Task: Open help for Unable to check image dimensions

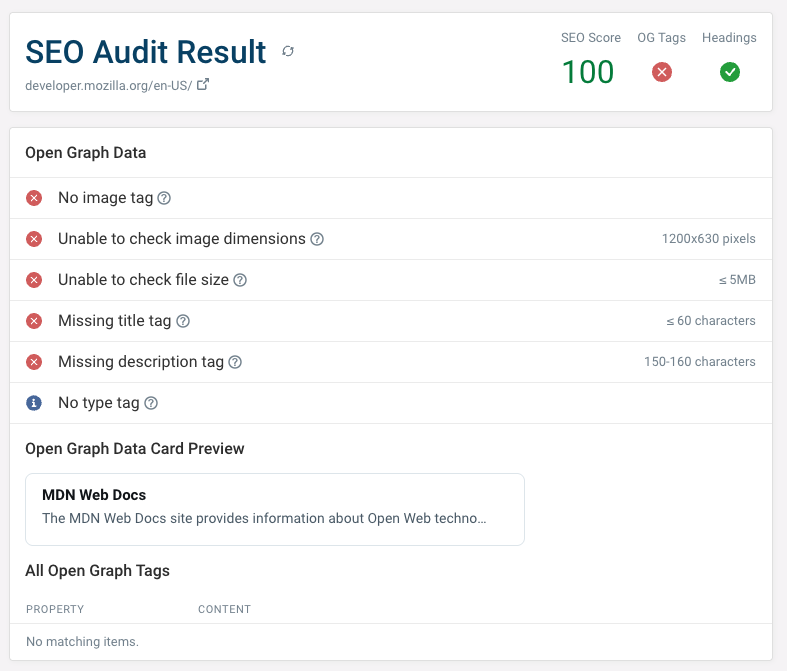Action: pyautogui.click(x=317, y=239)
